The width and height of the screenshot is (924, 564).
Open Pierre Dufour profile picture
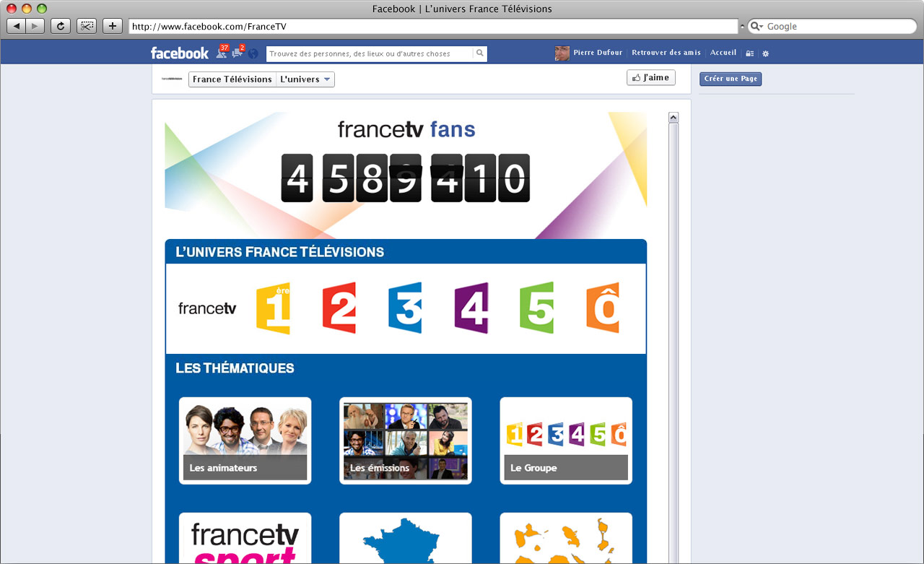[x=562, y=53]
